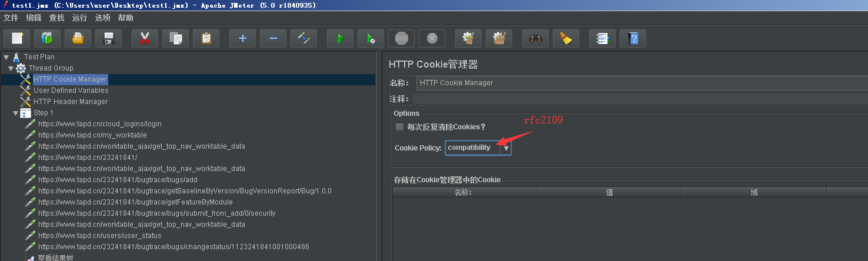Image resolution: width=868 pixels, height=261 pixels.
Task: Click the Step 1 controller icon
Action: [25, 113]
